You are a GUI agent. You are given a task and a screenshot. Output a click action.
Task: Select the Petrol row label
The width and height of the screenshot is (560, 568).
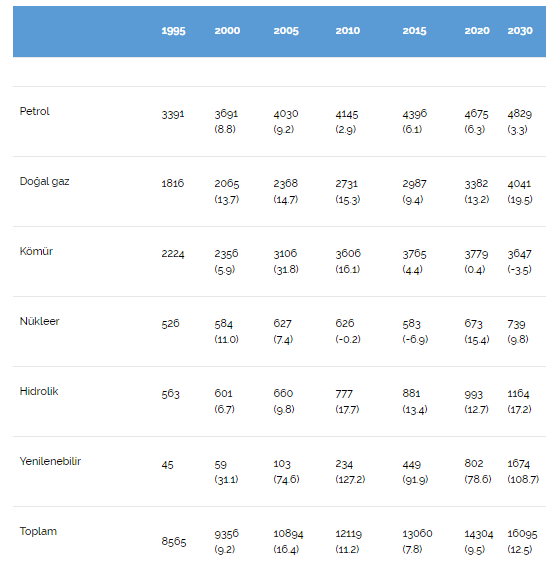click(x=34, y=111)
